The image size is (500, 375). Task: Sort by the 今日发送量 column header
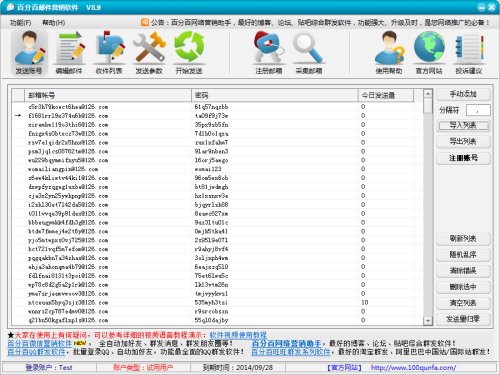click(386, 95)
